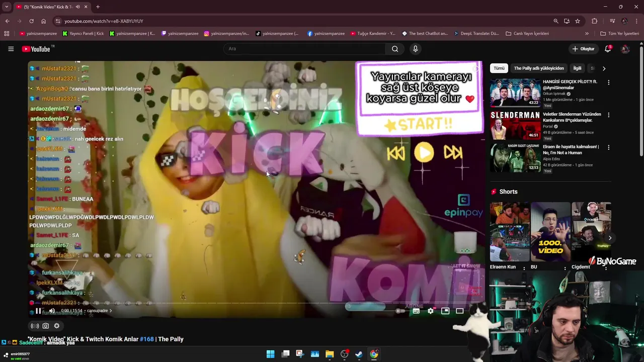This screenshot has width=644, height=362.
Task: Open the Chrome extensions puzzle icon
Action: pos(595,21)
